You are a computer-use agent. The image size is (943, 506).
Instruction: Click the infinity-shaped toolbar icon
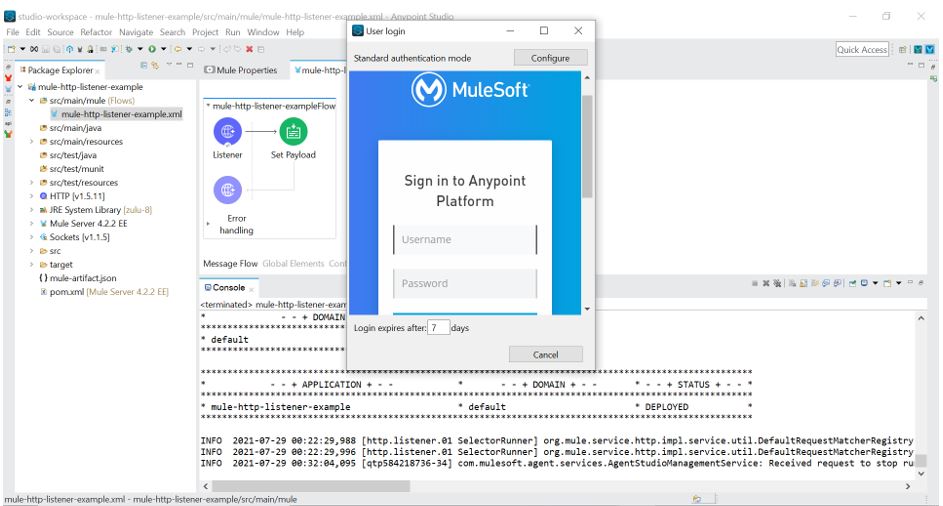34,49
